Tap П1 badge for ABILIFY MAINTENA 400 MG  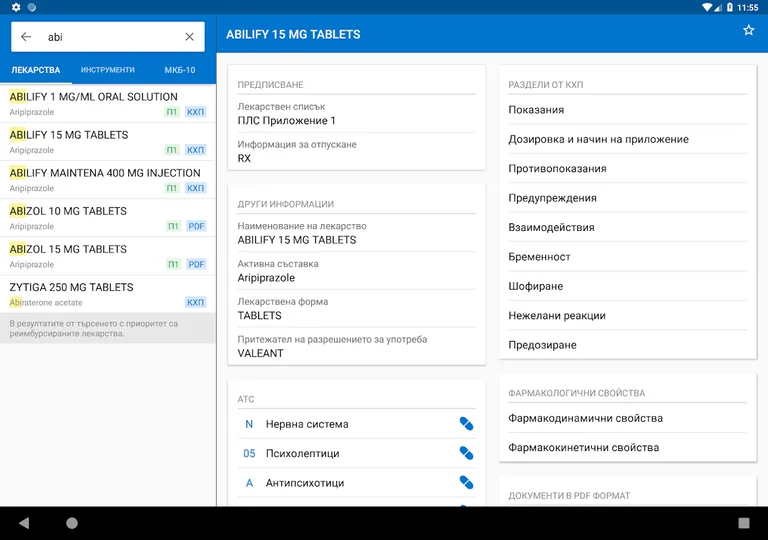pos(172,188)
